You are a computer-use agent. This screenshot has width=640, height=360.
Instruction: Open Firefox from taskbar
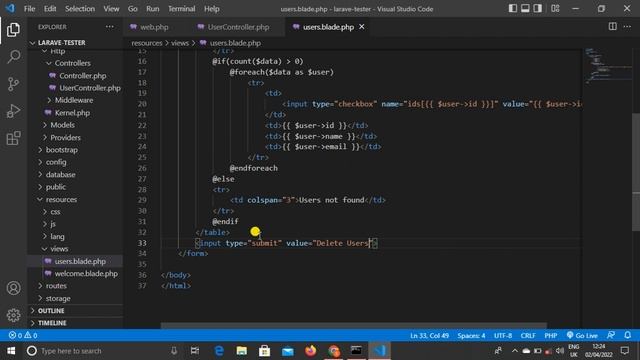(x=311, y=351)
